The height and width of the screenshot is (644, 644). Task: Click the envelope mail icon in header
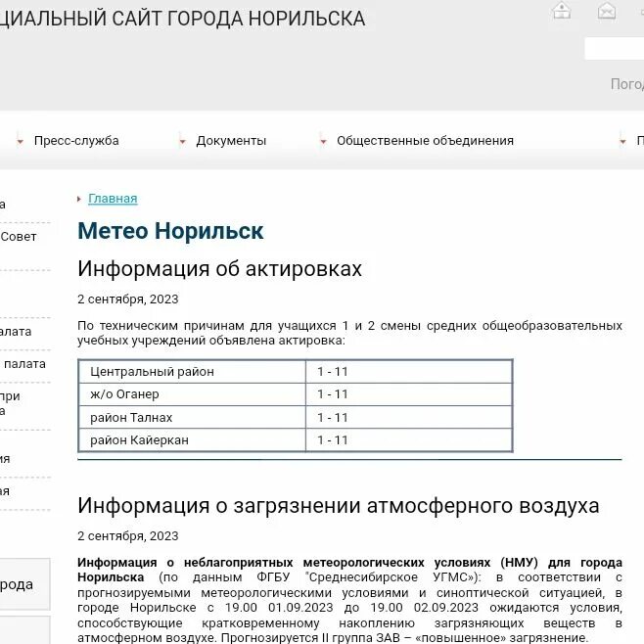coord(607,10)
